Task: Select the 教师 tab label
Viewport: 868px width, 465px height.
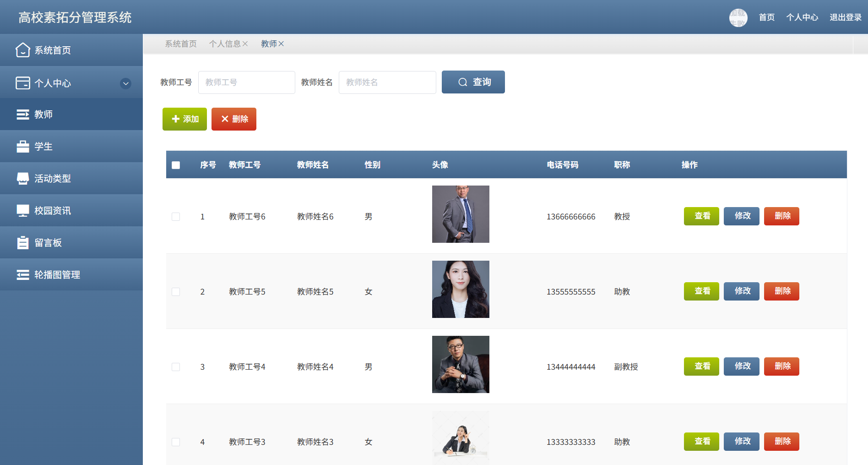Action: pos(269,44)
